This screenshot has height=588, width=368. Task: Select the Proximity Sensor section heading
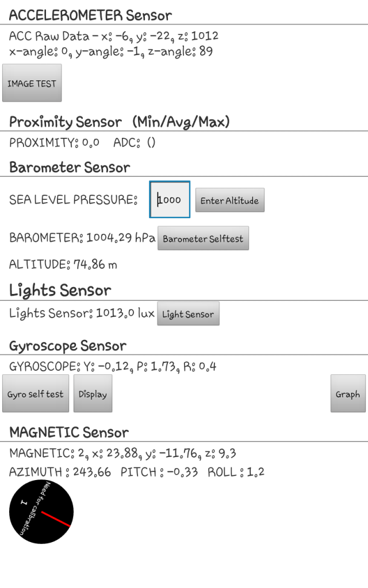tap(120, 122)
